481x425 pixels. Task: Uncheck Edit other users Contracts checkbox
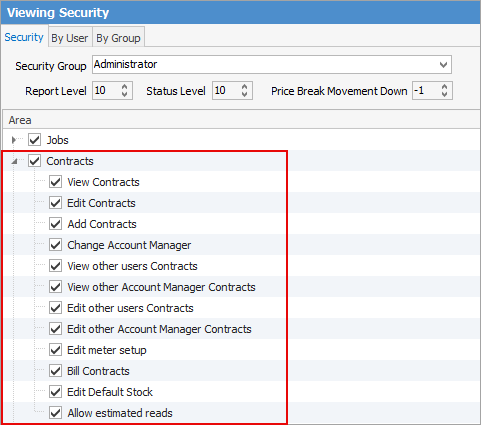[55, 308]
